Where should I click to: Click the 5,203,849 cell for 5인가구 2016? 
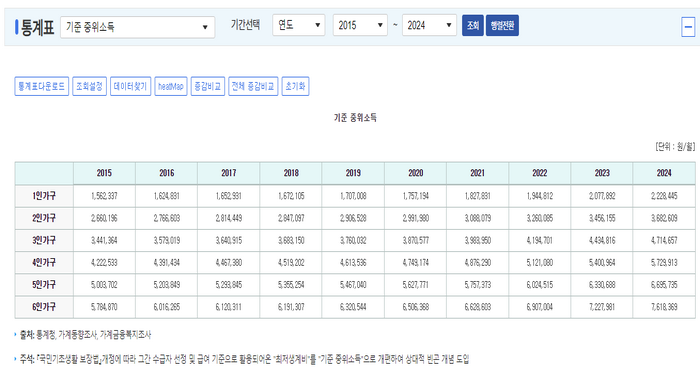tap(167, 285)
